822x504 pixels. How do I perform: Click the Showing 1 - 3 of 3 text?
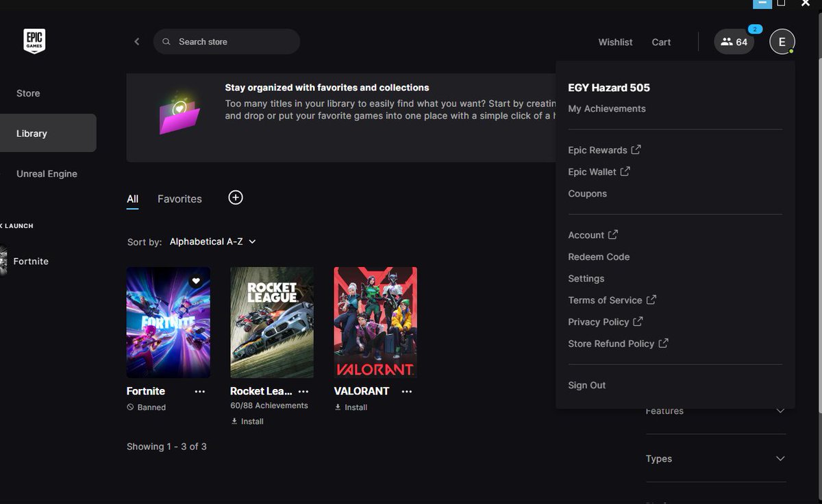click(x=166, y=446)
